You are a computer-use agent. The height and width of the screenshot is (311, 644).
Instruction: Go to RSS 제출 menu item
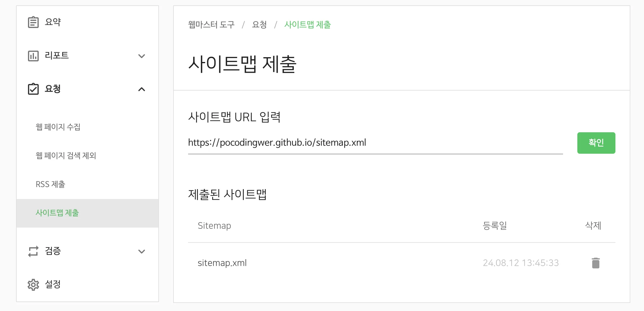tap(50, 184)
